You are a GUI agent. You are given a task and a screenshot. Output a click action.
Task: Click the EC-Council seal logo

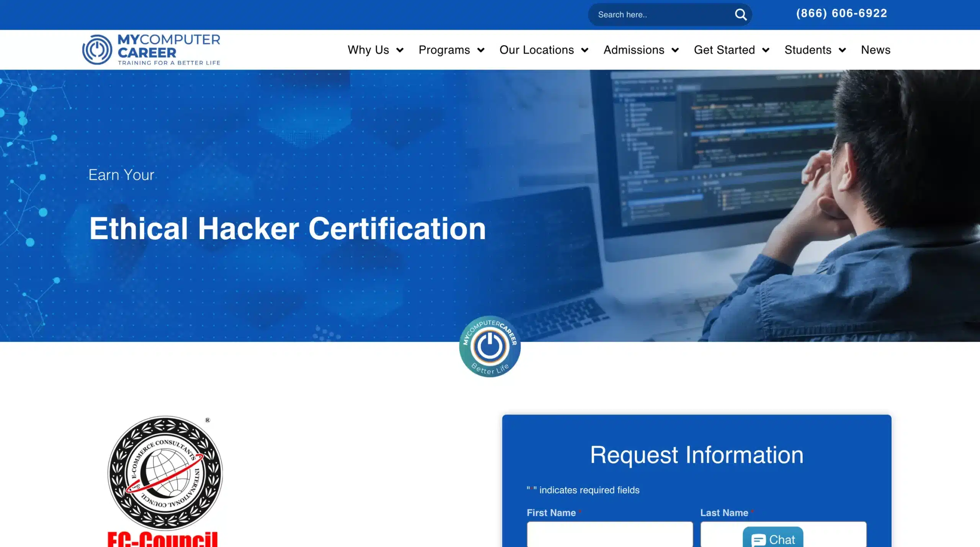[165, 473]
